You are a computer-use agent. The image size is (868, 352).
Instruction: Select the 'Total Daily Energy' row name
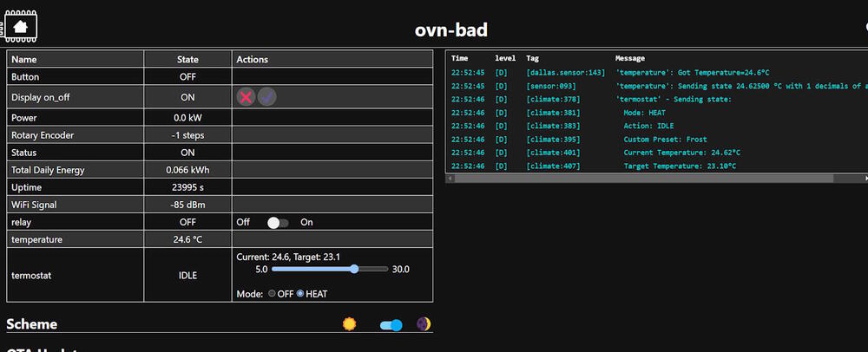[x=48, y=170]
